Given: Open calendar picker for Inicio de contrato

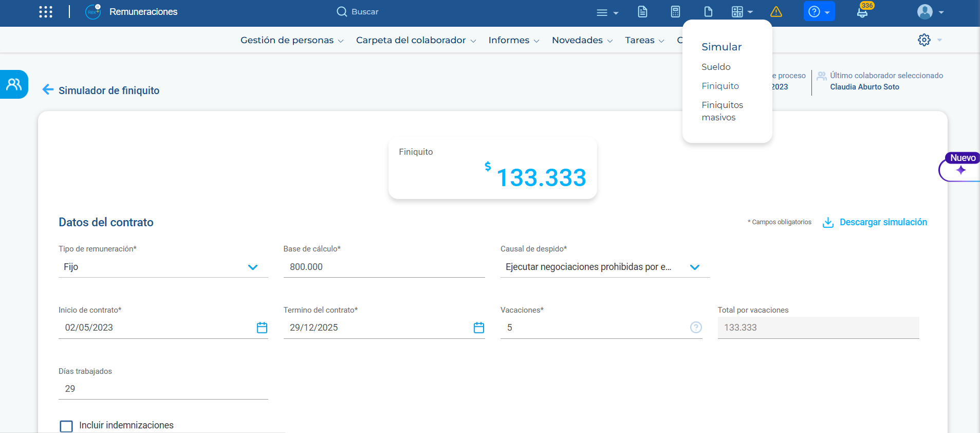Looking at the screenshot, I should pos(262,328).
